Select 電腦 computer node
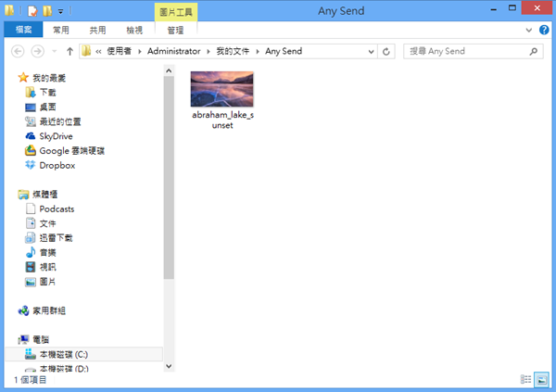 (41, 339)
